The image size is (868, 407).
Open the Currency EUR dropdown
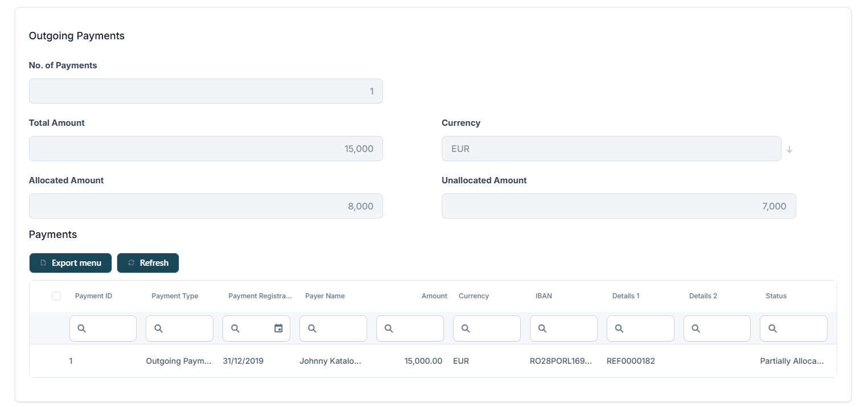[611, 149]
